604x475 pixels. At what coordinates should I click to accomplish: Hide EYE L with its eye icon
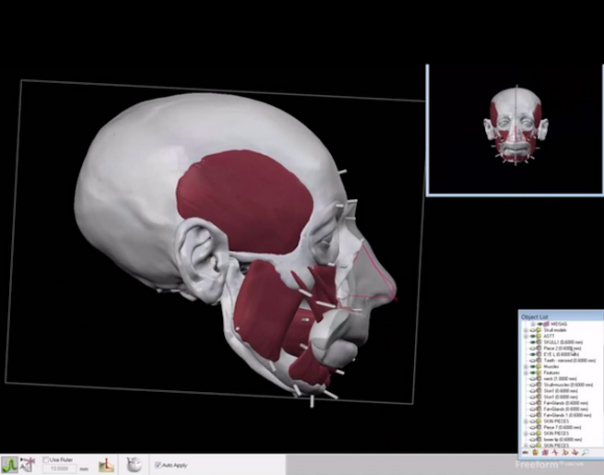click(533, 354)
